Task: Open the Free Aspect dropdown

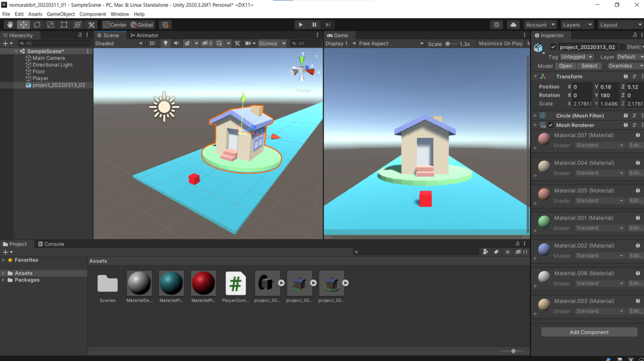Action: [x=391, y=44]
